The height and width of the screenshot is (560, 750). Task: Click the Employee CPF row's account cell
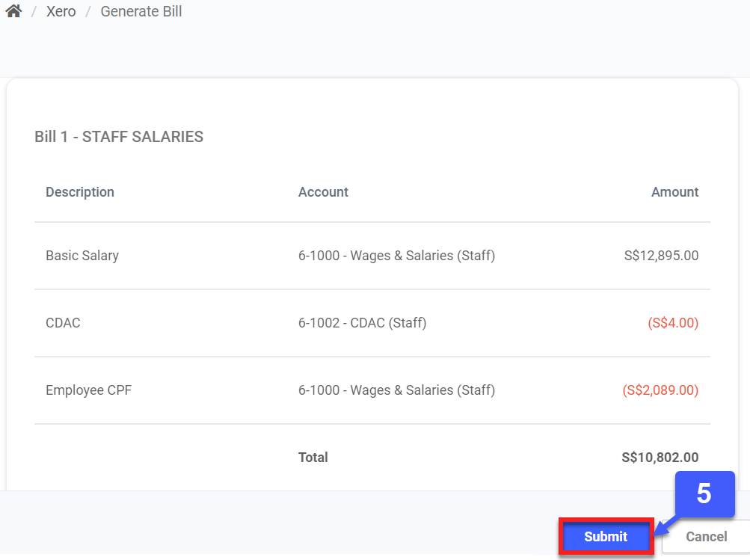point(396,390)
